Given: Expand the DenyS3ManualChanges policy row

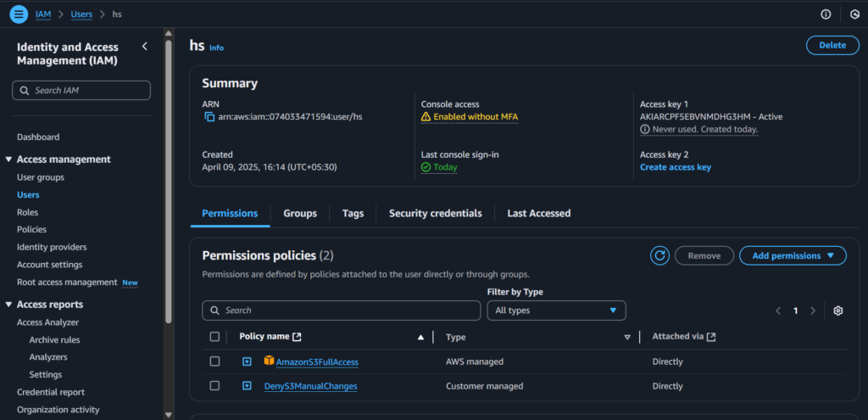Looking at the screenshot, I should pos(247,386).
